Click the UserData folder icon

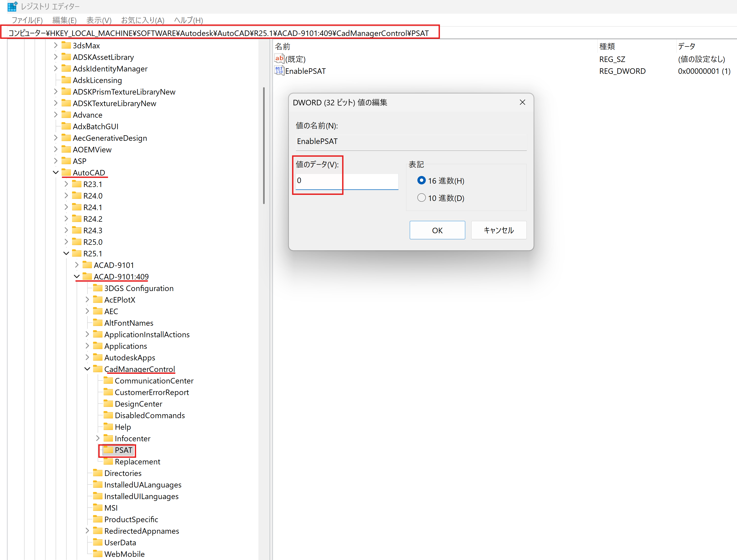coord(98,542)
